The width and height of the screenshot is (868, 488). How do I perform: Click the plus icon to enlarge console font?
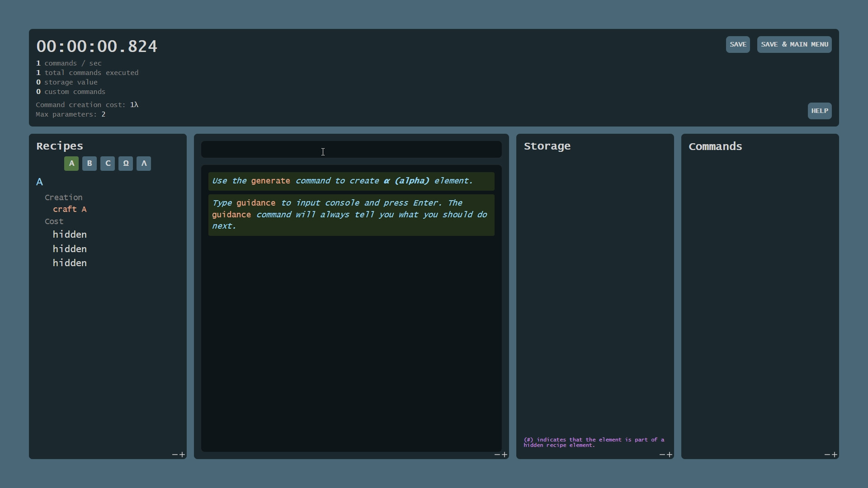coord(505,455)
